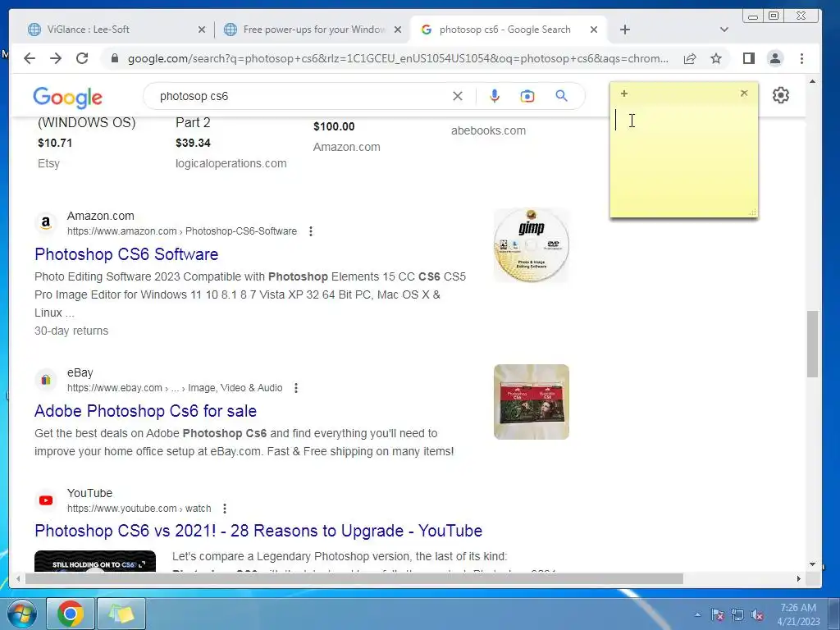Open the Photoshop CS6 Software link

tap(126, 254)
